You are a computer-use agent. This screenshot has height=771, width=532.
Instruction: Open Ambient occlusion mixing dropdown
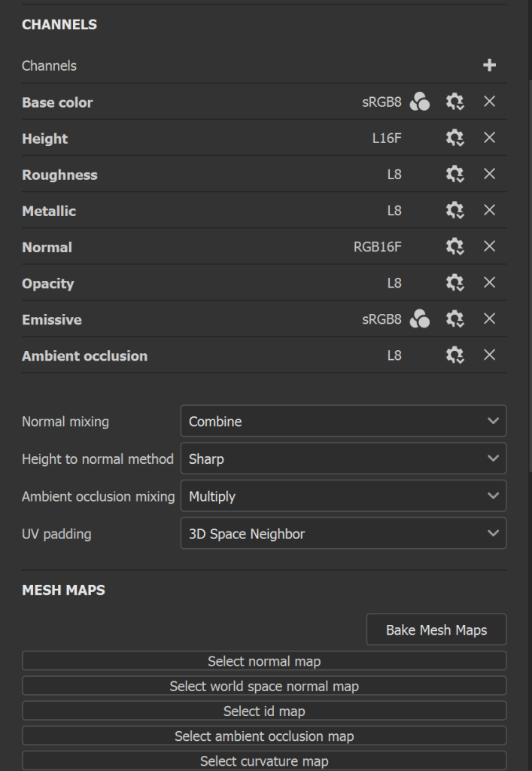click(343, 496)
